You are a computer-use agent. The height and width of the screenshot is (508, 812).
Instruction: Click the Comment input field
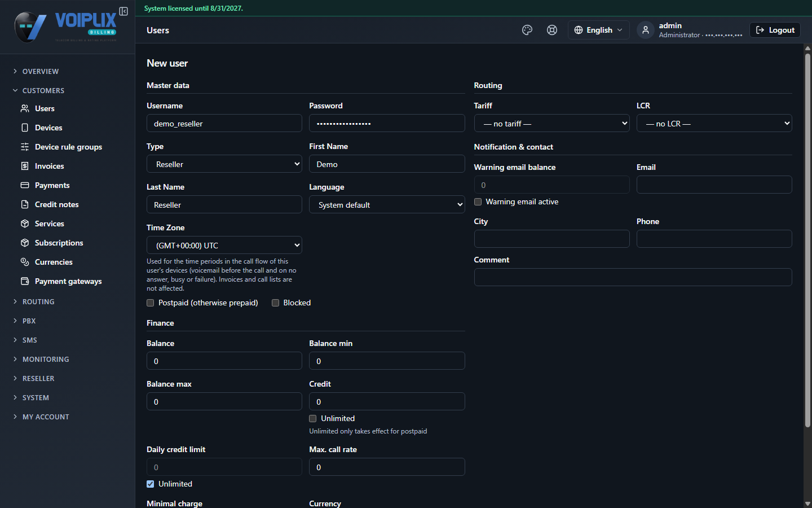tap(633, 277)
